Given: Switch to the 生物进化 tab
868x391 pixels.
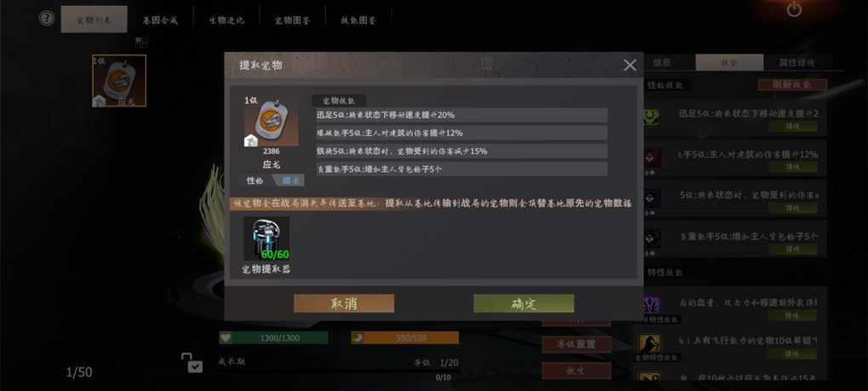Looking at the screenshot, I should 226,20.
